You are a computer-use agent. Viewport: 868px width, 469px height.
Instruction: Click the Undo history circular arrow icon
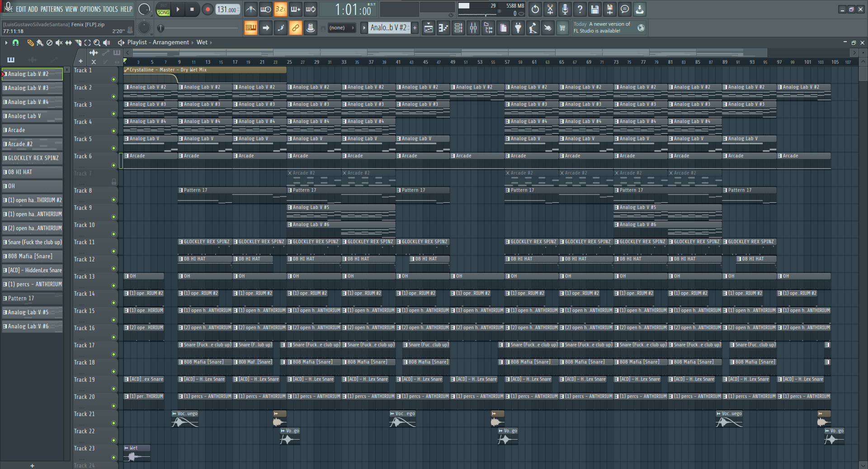[x=535, y=9]
